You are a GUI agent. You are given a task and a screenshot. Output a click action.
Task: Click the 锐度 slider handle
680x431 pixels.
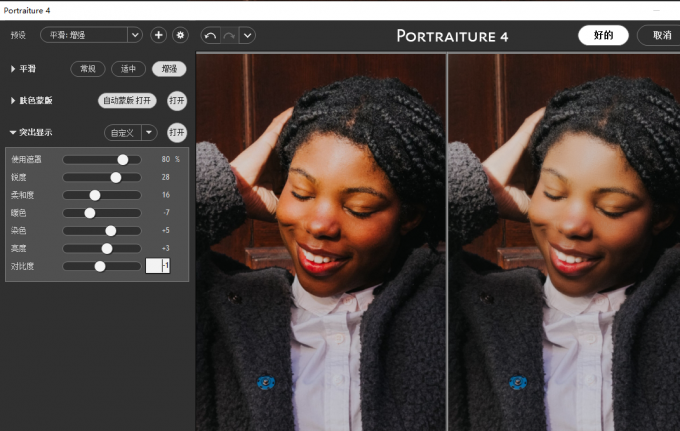[x=116, y=177]
